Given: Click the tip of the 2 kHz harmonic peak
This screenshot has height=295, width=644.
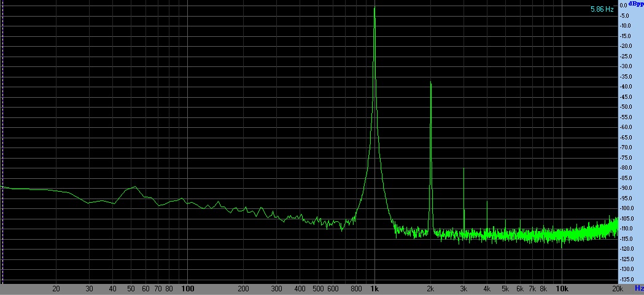Looking at the screenshot, I should point(430,82).
